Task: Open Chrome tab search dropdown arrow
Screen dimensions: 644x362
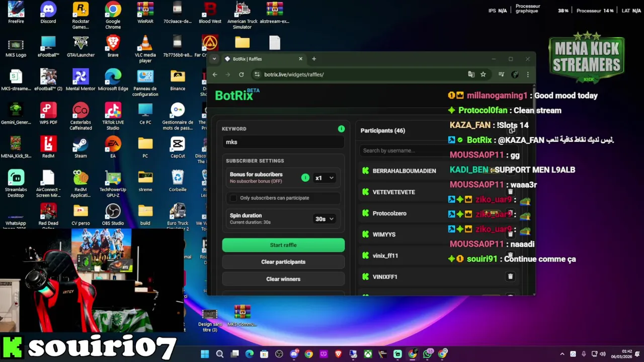Action: 214,59
